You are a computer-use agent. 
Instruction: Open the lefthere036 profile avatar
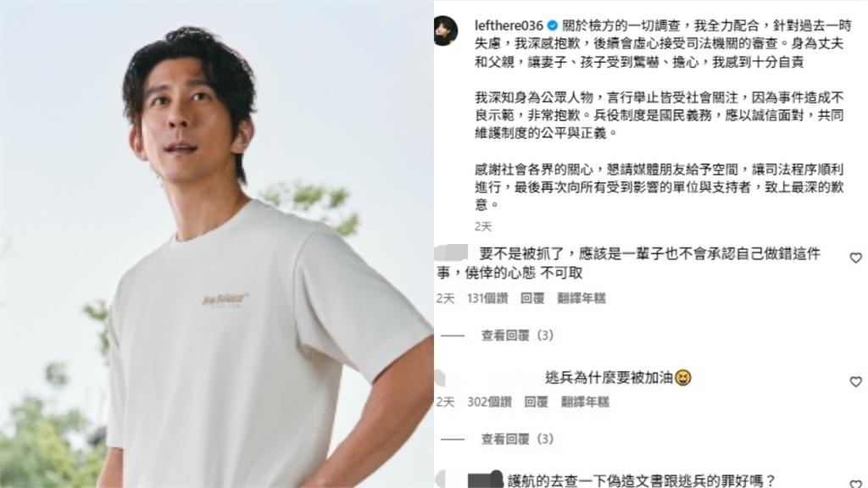pyautogui.click(x=446, y=31)
